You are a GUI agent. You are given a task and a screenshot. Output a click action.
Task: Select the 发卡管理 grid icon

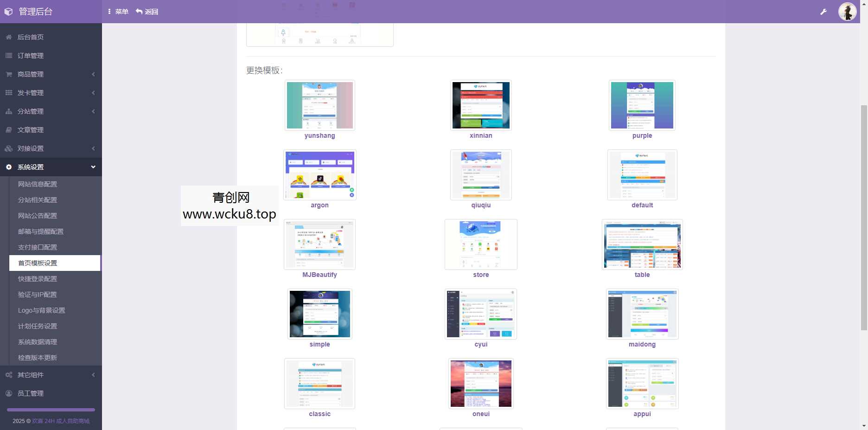(8, 93)
